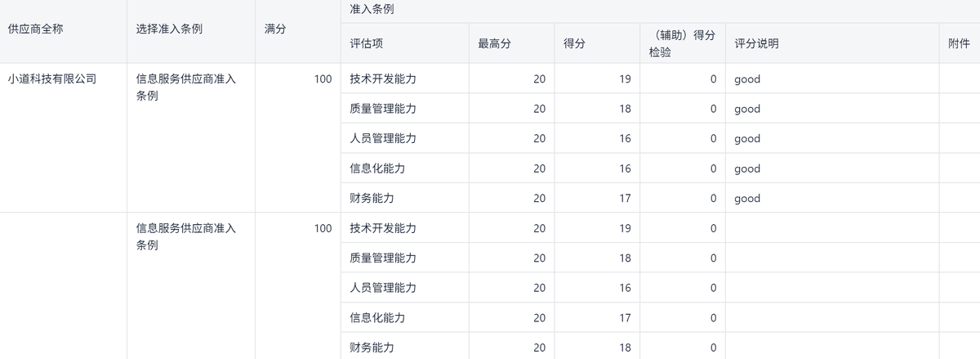Screen dimensions: 980x359
Task: Click the 供应商全称 column header
Action: [x=35, y=29]
